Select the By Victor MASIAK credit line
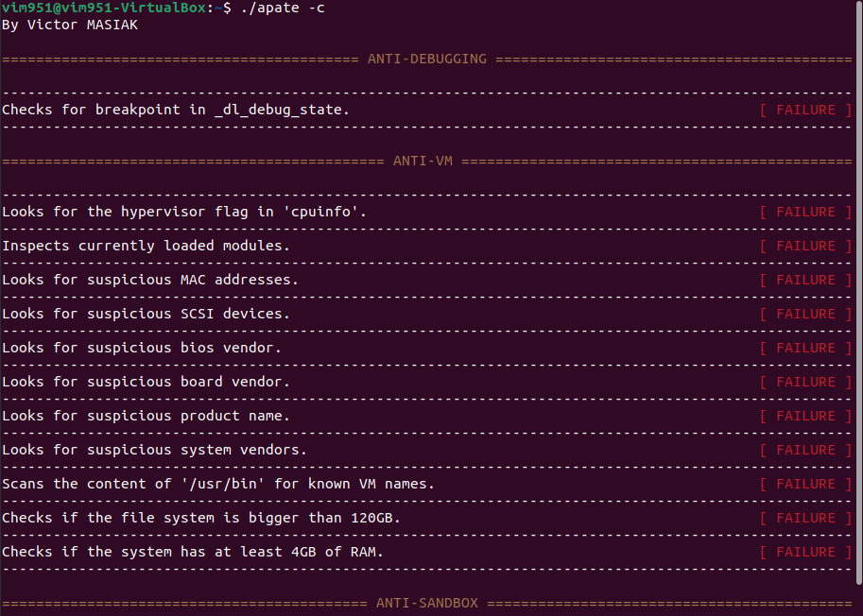863x616 pixels. tap(66, 25)
